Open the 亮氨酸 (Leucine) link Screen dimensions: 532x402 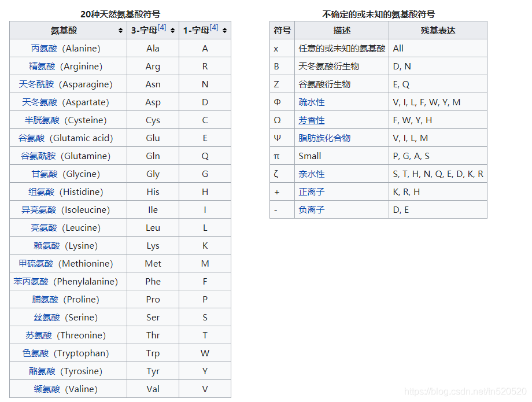[44, 228]
